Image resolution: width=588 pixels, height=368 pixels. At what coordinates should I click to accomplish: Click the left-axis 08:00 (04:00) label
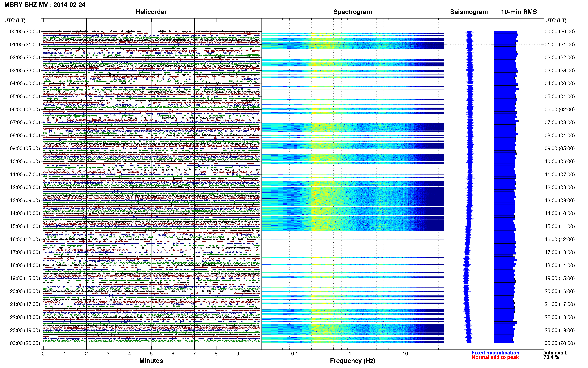(25, 135)
